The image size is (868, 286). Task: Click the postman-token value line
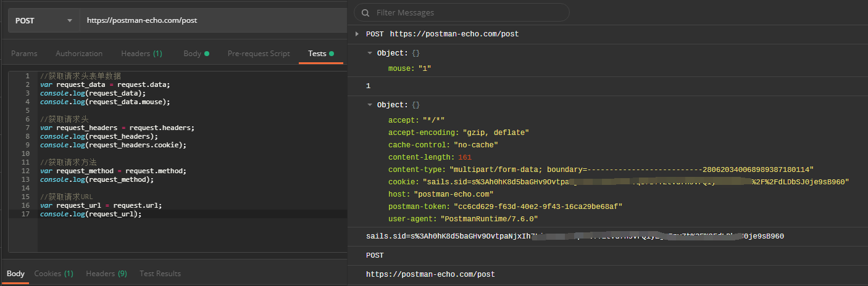pos(506,206)
